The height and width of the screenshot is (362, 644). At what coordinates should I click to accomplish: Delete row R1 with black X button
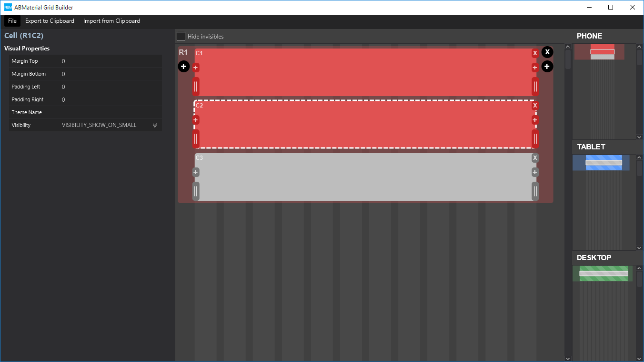547,52
